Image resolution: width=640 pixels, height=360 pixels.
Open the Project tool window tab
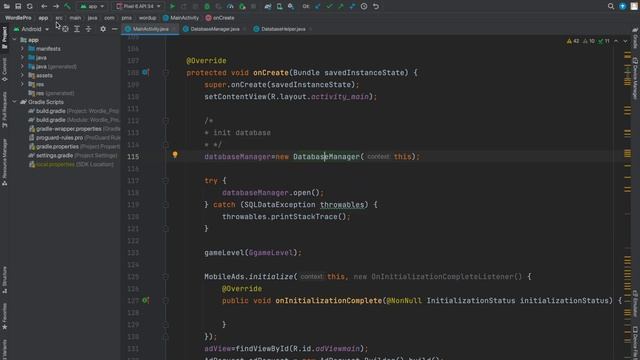[x=4, y=38]
